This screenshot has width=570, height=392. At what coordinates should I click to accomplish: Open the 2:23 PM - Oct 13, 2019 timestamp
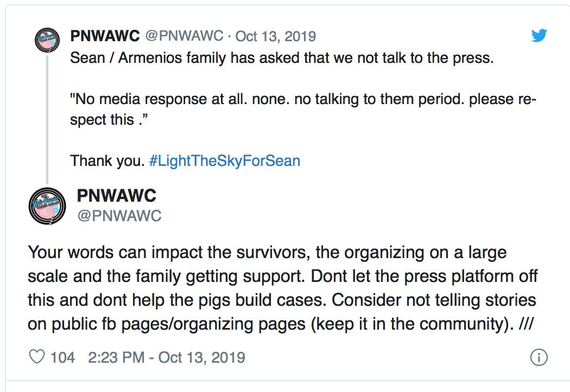point(167,357)
